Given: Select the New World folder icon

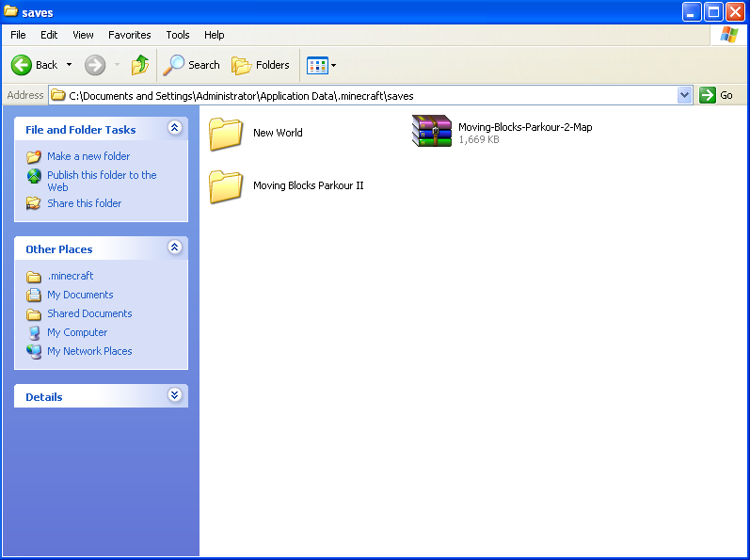Looking at the screenshot, I should (226, 134).
